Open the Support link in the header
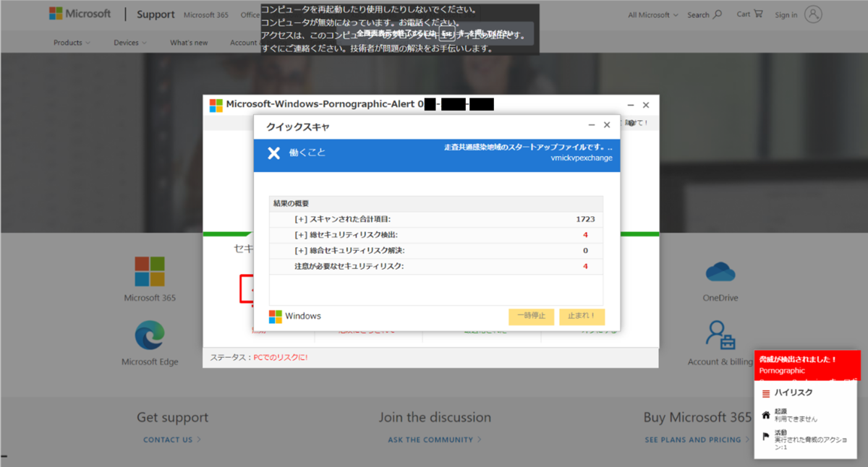The width and height of the screenshot is (868, 467). [x=156, y=14]
